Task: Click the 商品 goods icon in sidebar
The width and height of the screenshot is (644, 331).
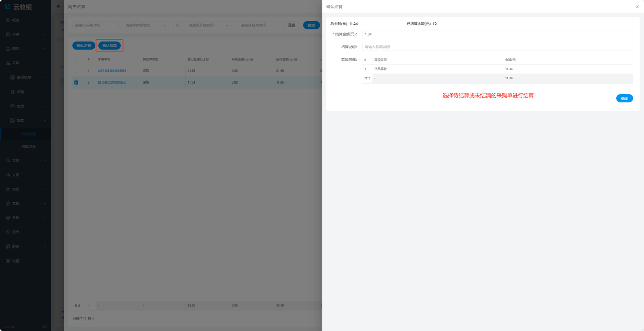Action: coord(8,49)
